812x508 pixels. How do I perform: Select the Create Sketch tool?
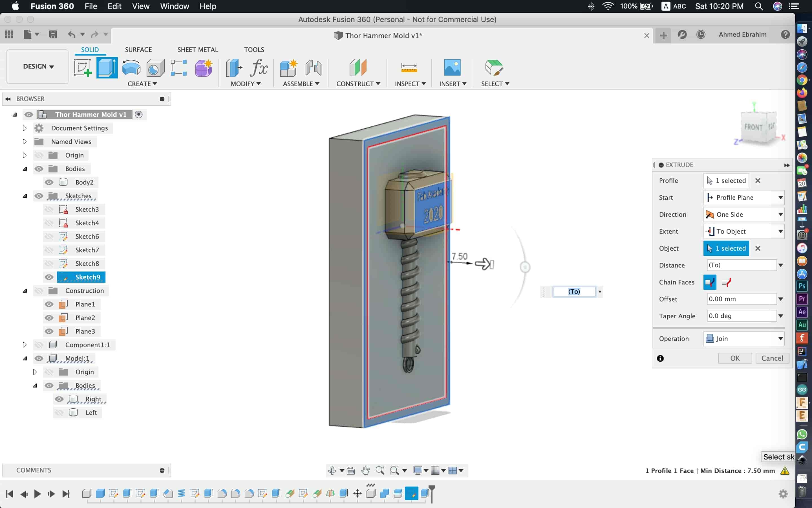(x=83, y=67)
